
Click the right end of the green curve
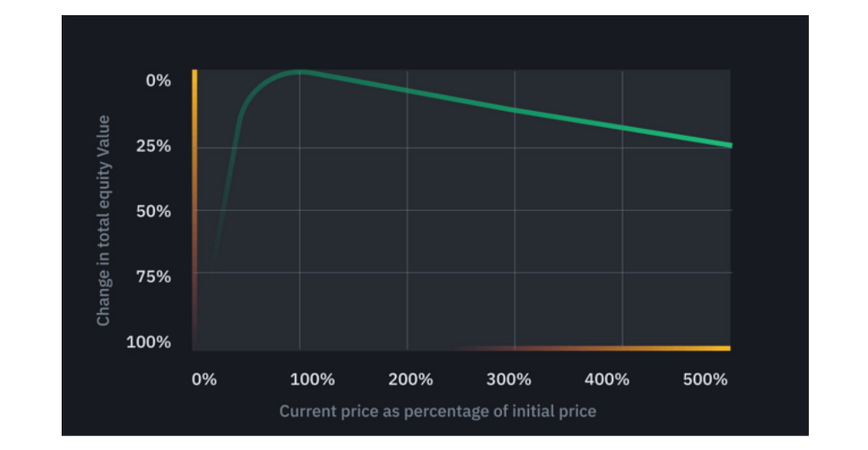[728, 145]
